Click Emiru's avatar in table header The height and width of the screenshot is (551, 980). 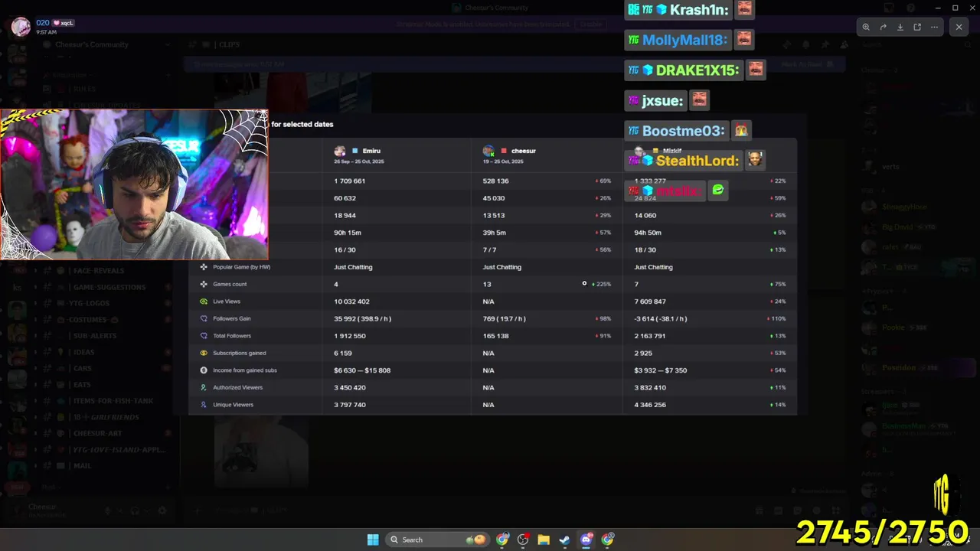[340, 152]
